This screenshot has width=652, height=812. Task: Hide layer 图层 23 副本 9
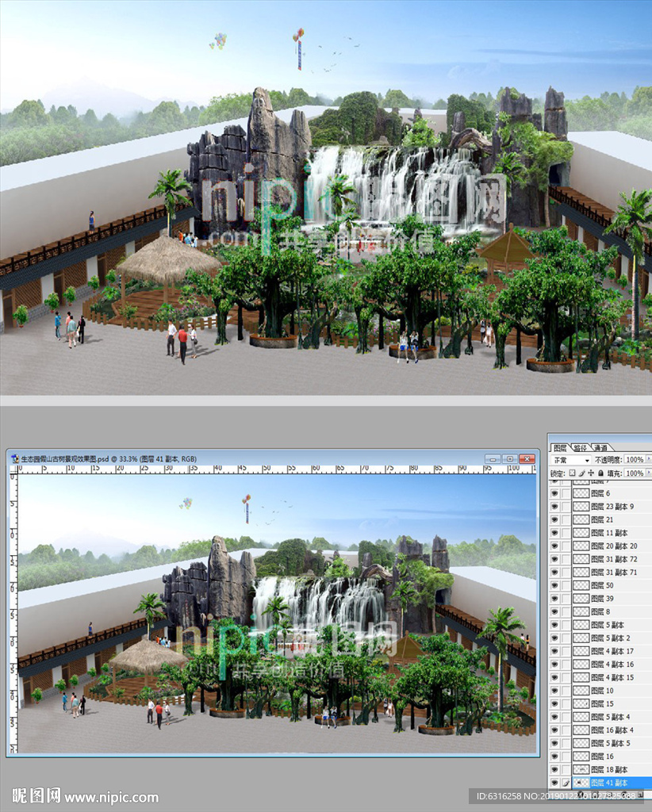554,507
